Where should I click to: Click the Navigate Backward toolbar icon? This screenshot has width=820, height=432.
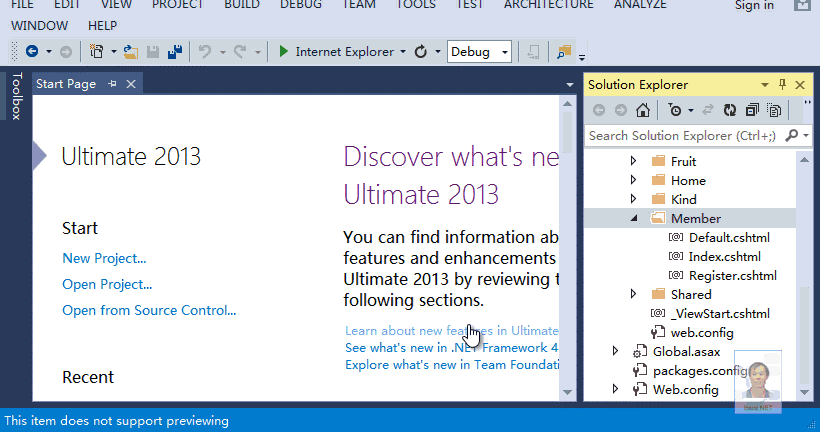[32, 51]
